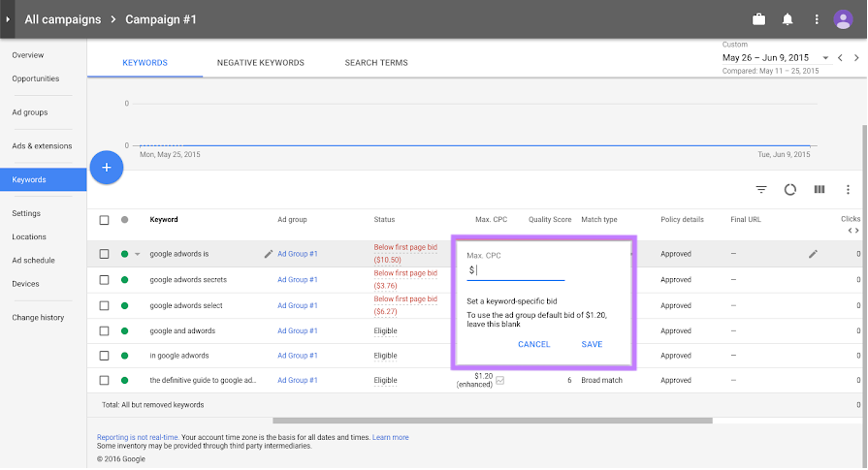
Task: Switch to the Negative Keywords tab
Action: pyautogui.click(x=260, y=63)
